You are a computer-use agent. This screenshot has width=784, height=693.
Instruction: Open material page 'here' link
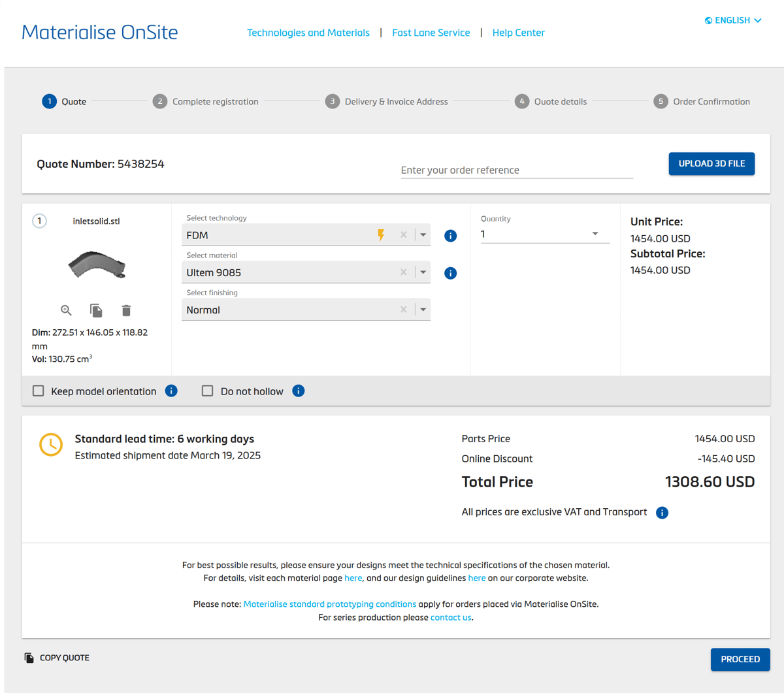tap(353, 578)
